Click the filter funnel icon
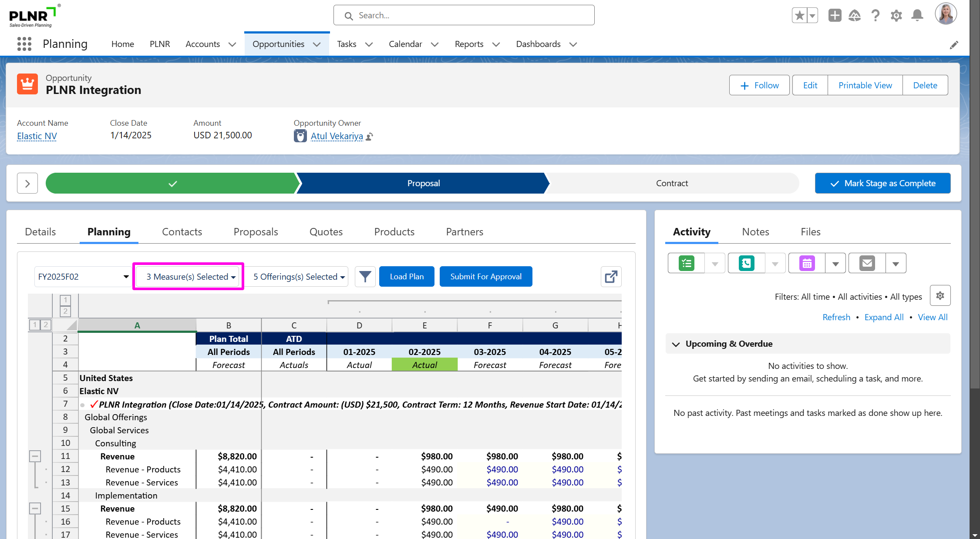Viewport: 980px width, 539px height. pyautogui.click(x=365, y=277)
